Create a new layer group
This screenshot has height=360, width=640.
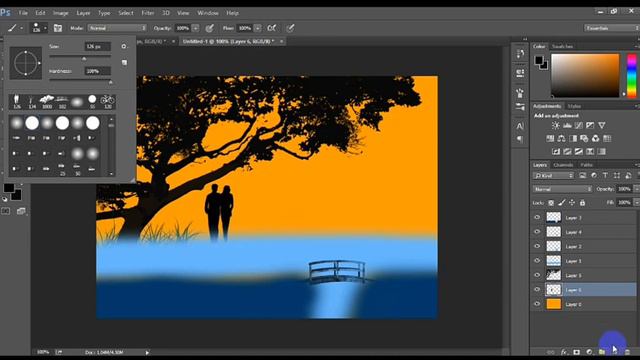(602, 352)
